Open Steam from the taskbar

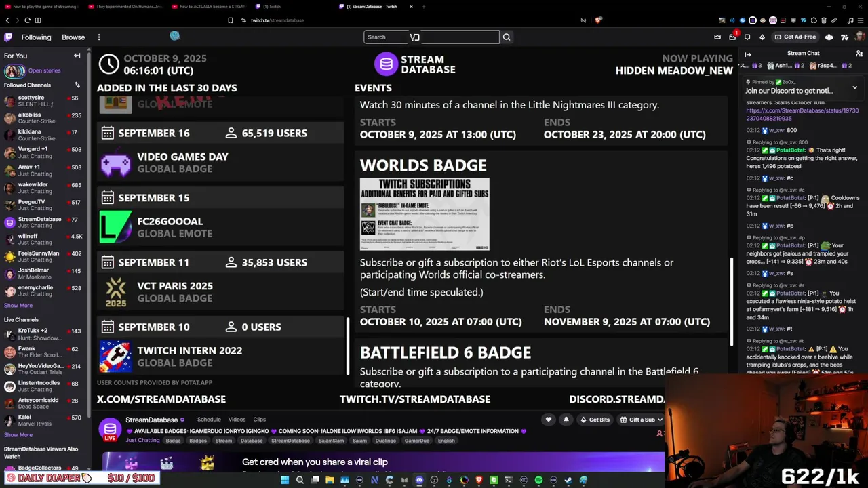pyautogui.click(x=568, y=481)
